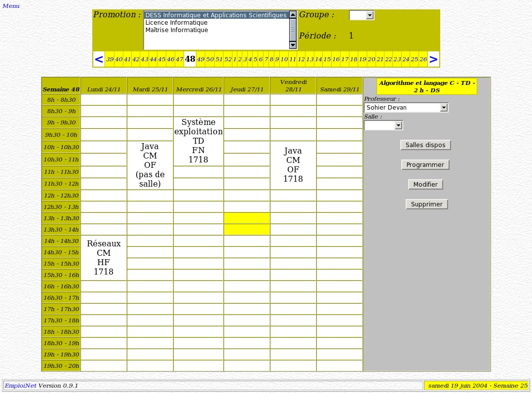Click the Salles dispos button
Viewport: 532px width, 393px height.
(425, 145)
